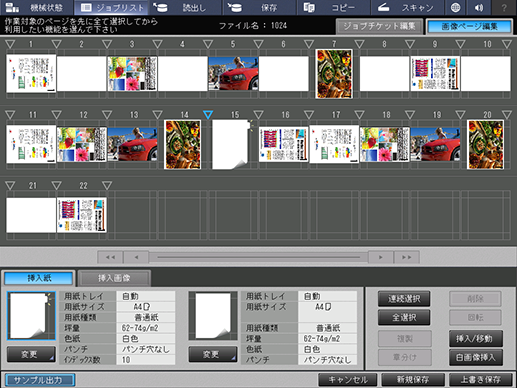Viewport: 517px width, 388px height.
Task: Toggle 連続選択 continuous selection mode
Action: click(404, 299)
